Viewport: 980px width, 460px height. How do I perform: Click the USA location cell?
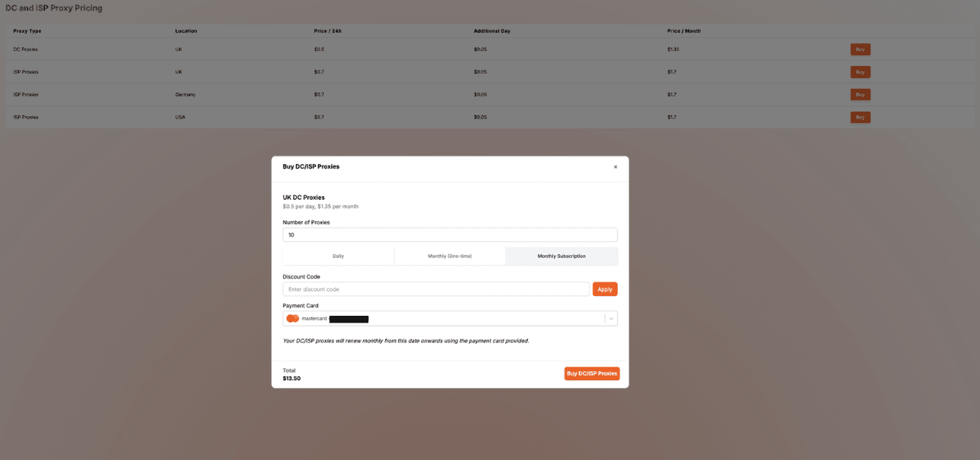(x=180, y=118)
